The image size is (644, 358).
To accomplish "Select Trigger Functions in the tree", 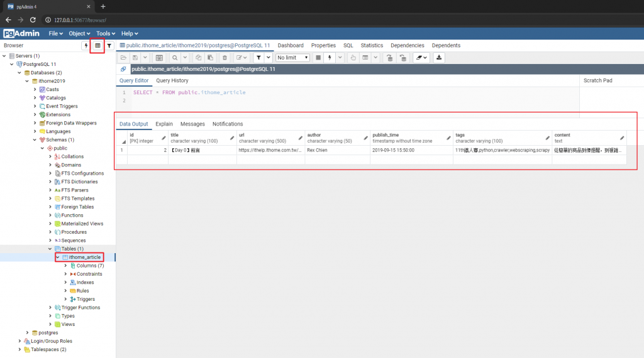I will [x=80, y=308].
